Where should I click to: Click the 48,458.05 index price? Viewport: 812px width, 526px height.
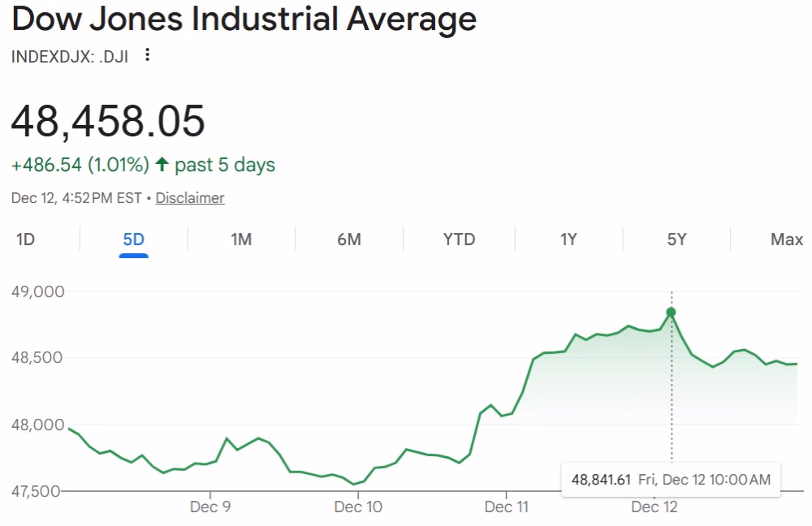click(x=108, y=122)
